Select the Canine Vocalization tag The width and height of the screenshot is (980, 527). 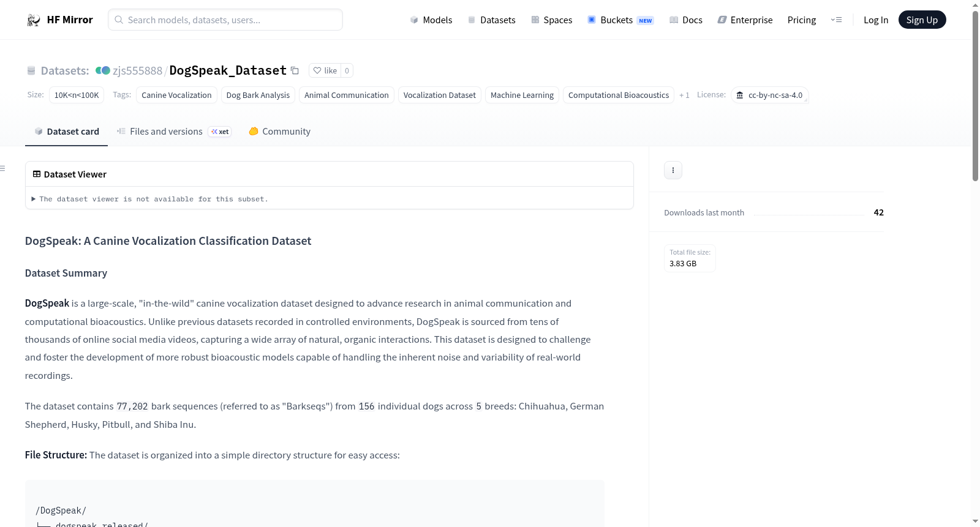coord(176,95)
